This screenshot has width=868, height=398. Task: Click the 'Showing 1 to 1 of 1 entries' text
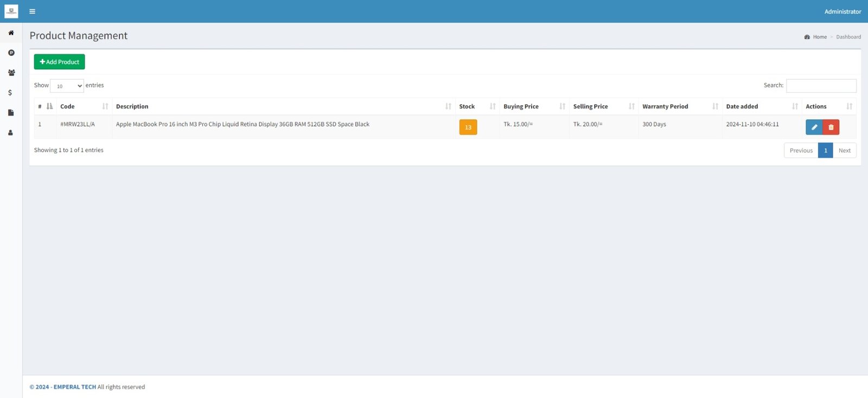point(69,150)
